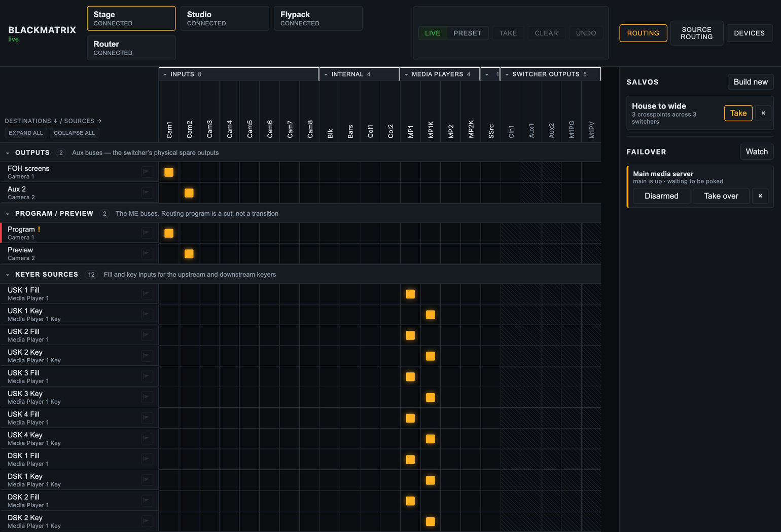This screenshot has height=532, width=781.
Task: Build a new salvo
Action: pyautogui.click(x=751, y=82)
